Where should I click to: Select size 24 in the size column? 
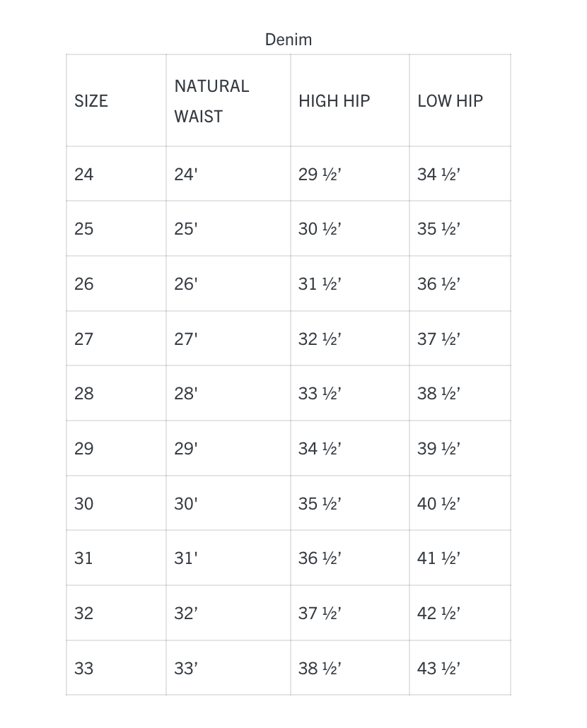point(84,174)
